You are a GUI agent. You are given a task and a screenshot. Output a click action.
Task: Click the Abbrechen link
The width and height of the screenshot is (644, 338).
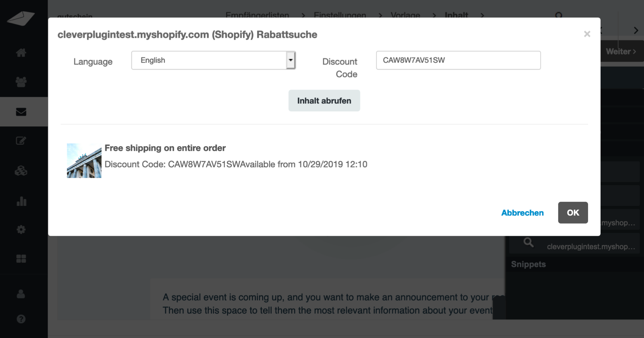coord(522,213)
